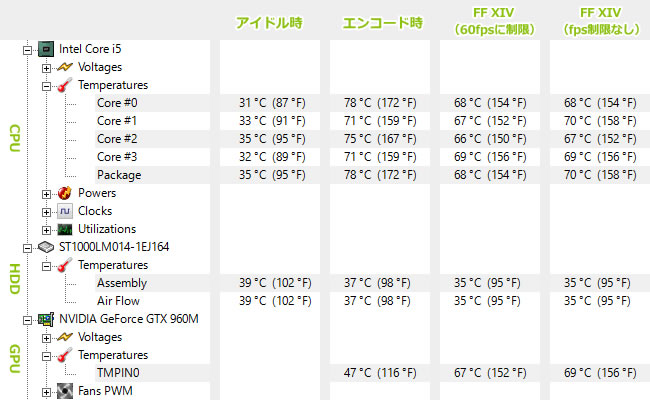Click the vertical CPU section label
This screenshot has width=650, height=400.
click(14, 138)
